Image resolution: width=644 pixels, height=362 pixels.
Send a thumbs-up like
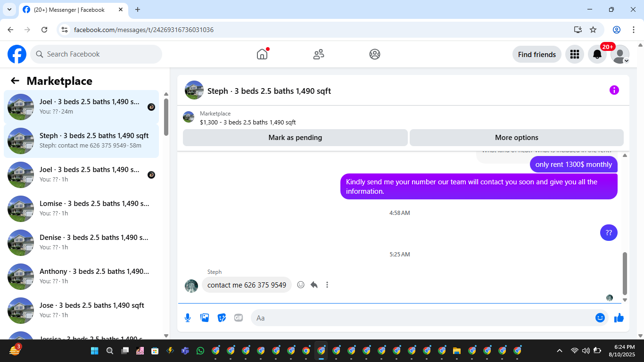(619, 318)
